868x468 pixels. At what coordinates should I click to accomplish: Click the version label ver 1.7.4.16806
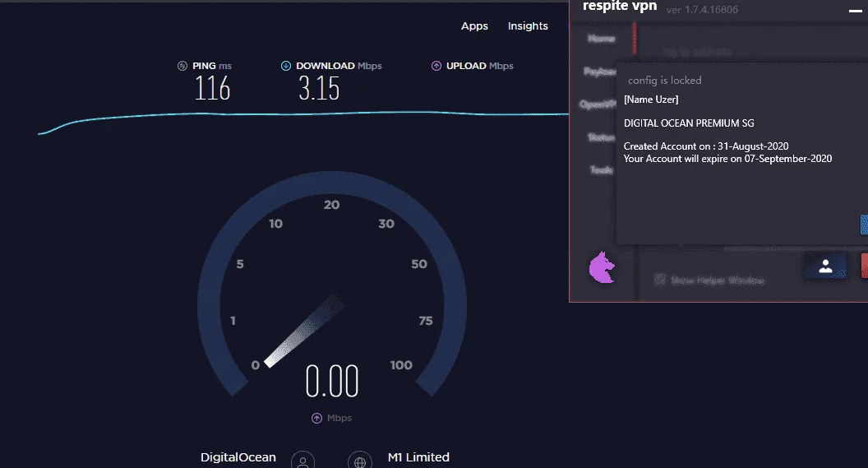click(702, 9)
